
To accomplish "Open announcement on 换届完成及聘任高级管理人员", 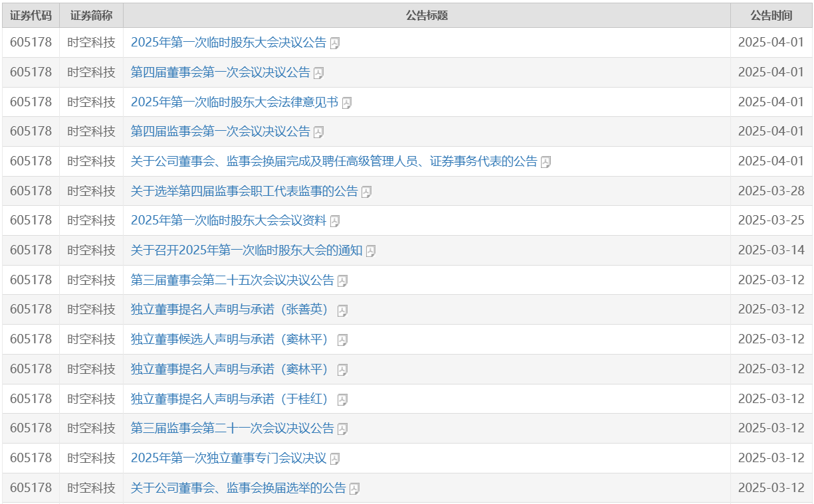I will (334, 161).
